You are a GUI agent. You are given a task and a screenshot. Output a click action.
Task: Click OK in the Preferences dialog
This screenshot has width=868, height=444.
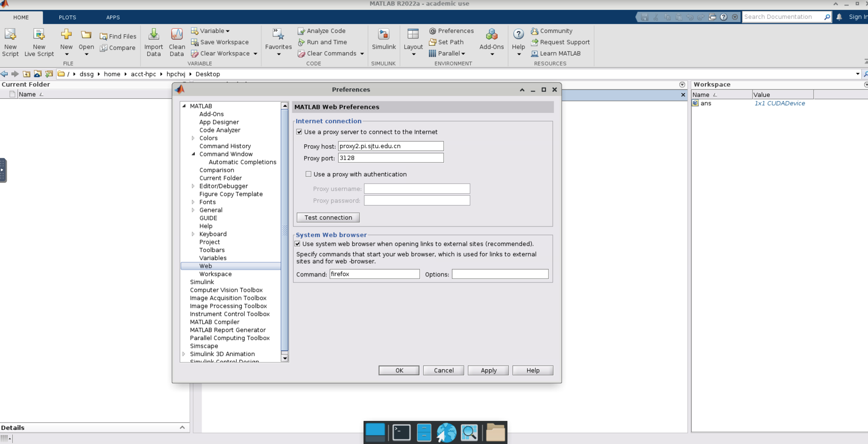click(399, 370)
